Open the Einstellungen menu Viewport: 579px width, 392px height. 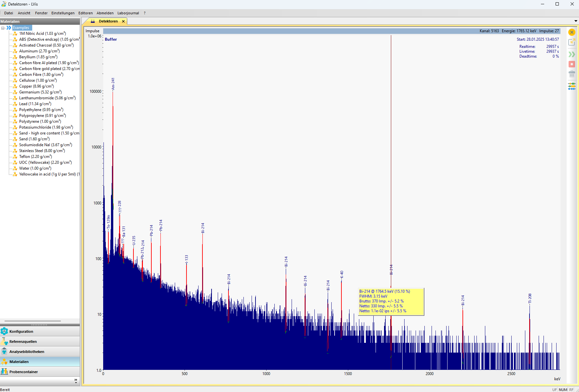point(63,13)
